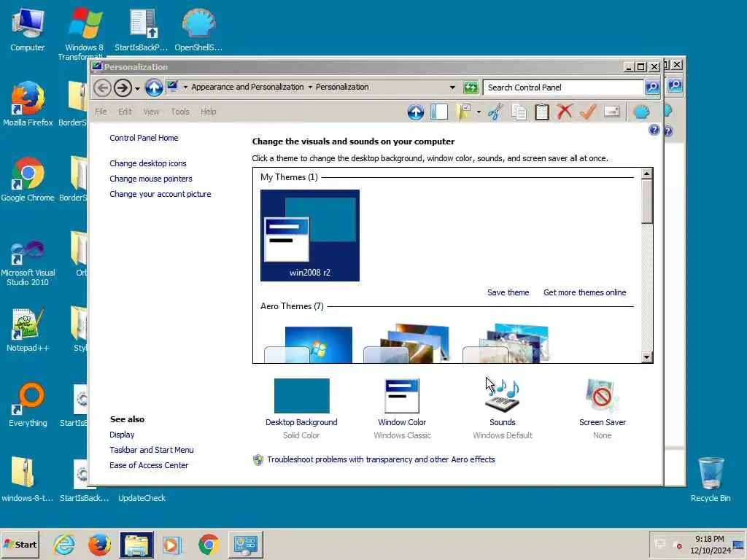Click the themes list scroll up arrow
The height and width of the screenshot is (560, 747).
646,174
